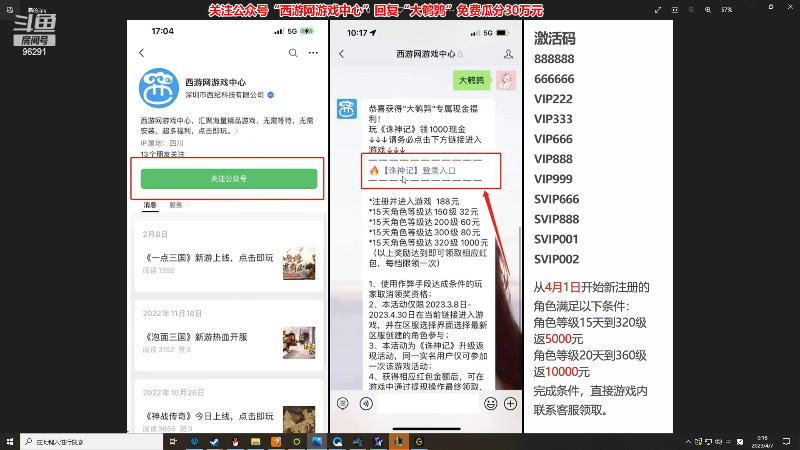Tap the thumbnail of the 神战传奇 article
This screenshot has height=450, width=800.
[x=299, y=419]
